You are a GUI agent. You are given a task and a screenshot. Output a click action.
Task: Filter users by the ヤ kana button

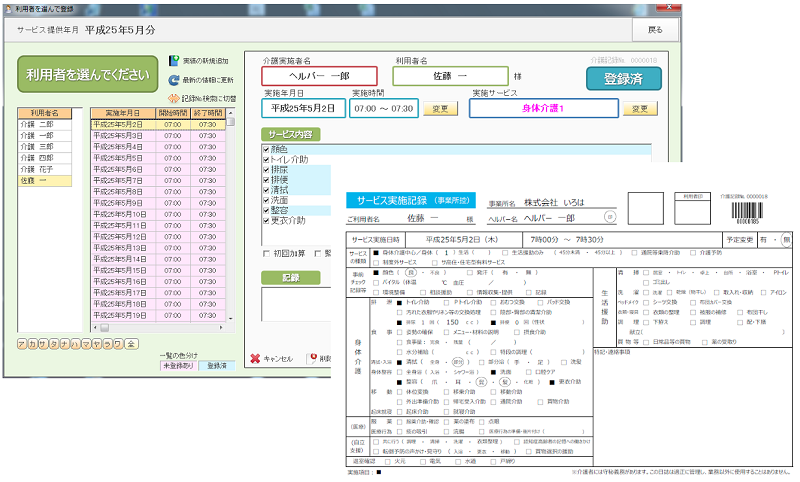(96, 344)
